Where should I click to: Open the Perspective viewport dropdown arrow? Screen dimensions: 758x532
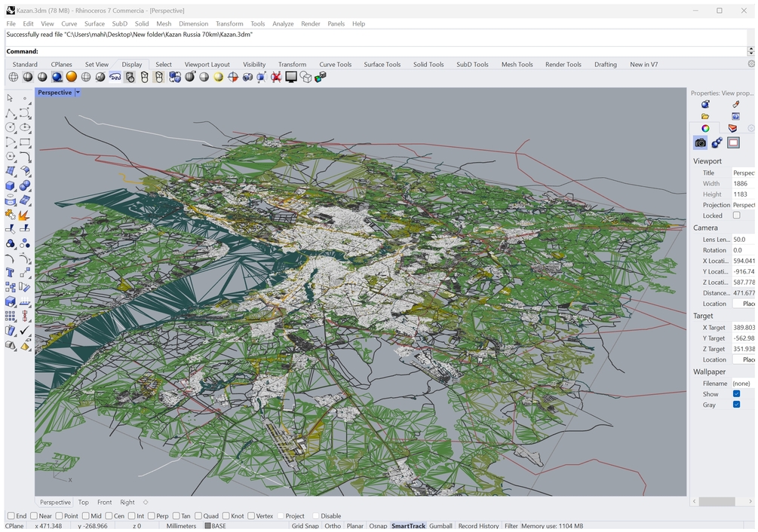click(x=78, y=93)
